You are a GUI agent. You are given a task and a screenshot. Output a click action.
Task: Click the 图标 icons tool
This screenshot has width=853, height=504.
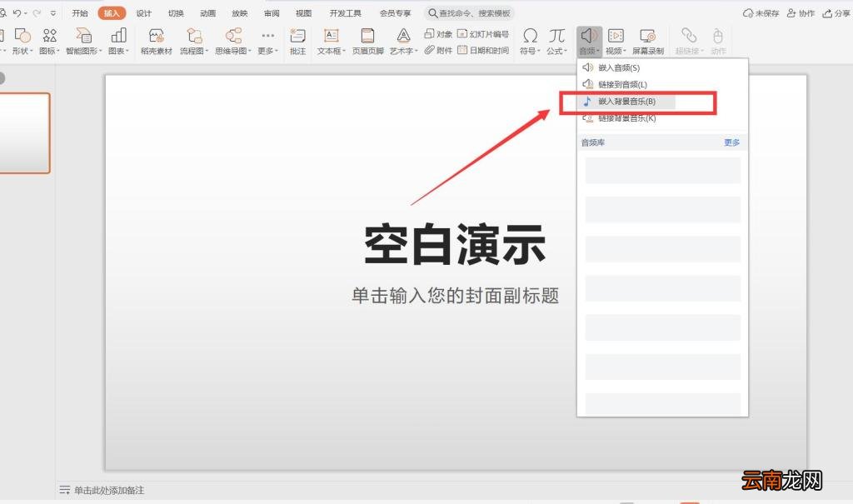(49, 36)
